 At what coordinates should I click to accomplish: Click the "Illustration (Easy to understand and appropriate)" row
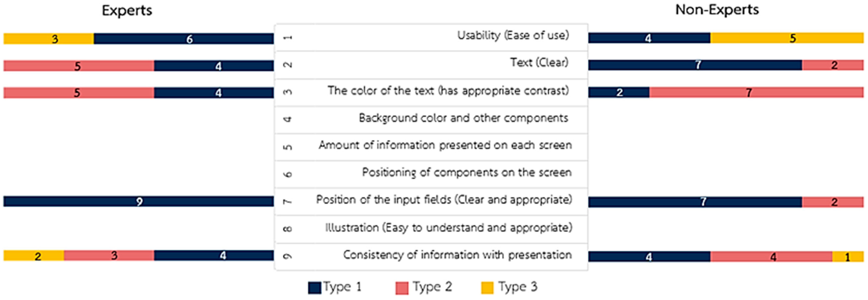coord(448,228)
